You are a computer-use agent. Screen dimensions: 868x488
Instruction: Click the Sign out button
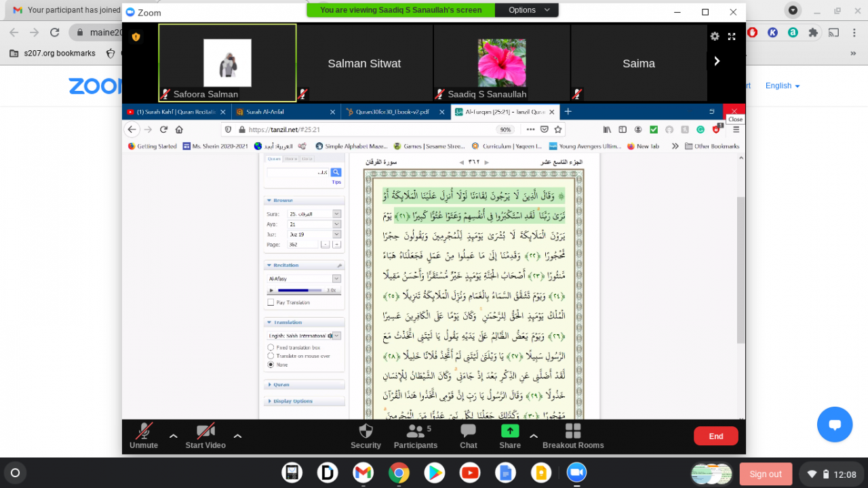[766, 474]
